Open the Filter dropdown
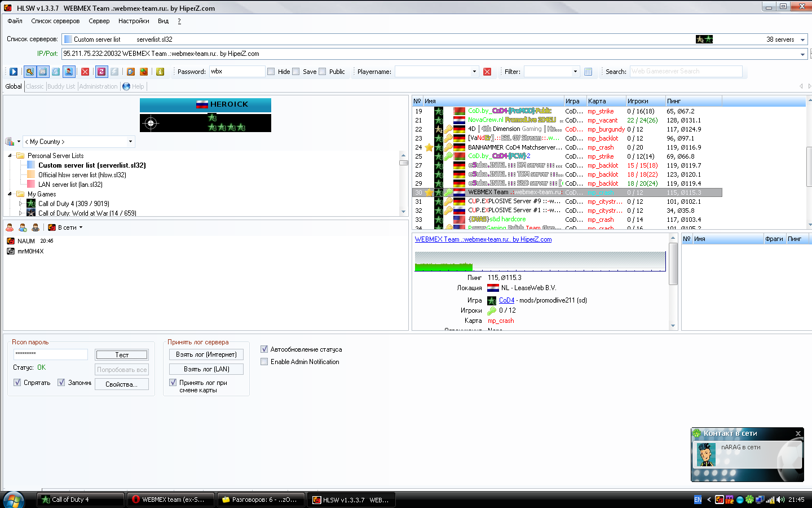812x508 pixels. click(x=575, y=72)
